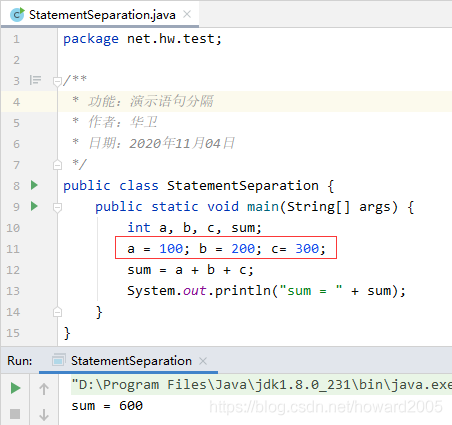The height and width of the screenshot is (425, 452).
Task: Click the string literal "sum = "
Action: (x=311, y=291)
